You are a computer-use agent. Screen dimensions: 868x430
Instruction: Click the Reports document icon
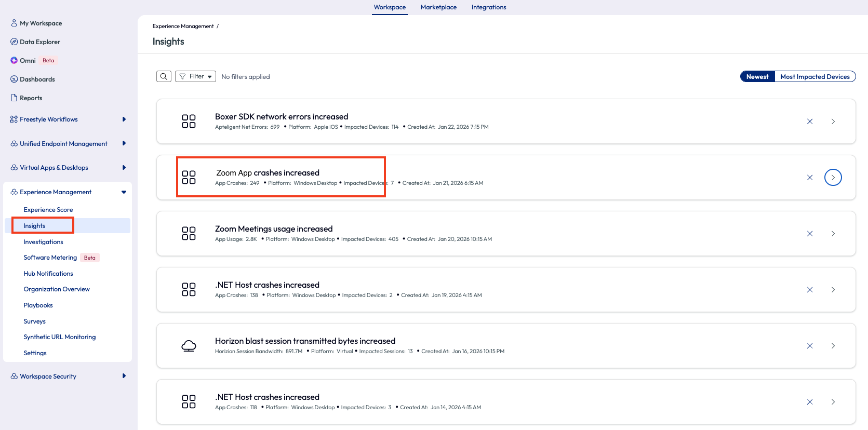[14, 98]
